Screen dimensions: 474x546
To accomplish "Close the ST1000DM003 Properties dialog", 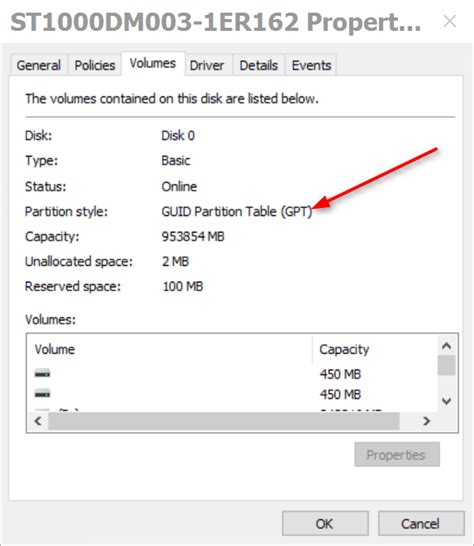I will (x=450, y=21).
